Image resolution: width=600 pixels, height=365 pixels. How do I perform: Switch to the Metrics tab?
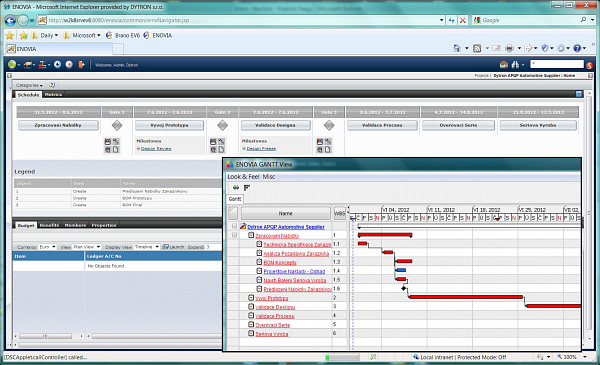pyautogui.click(x=53, y=95)
